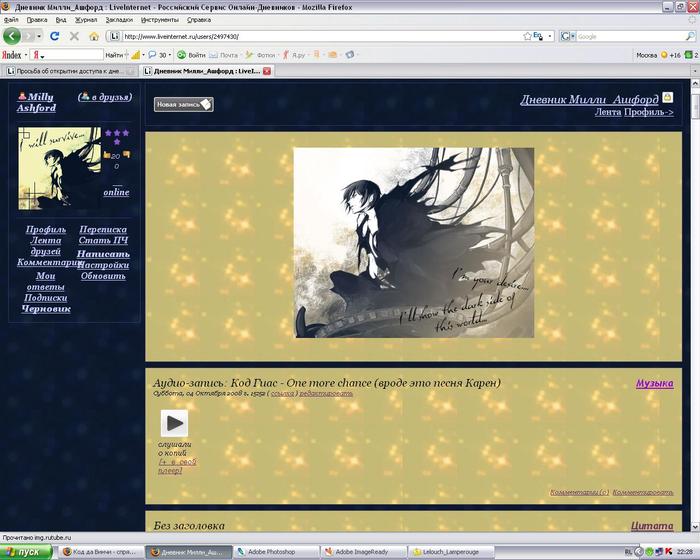This screenshot has width=700, height=560.
Task: Open the Переписка sidebar link
Action: pos(103,229)
